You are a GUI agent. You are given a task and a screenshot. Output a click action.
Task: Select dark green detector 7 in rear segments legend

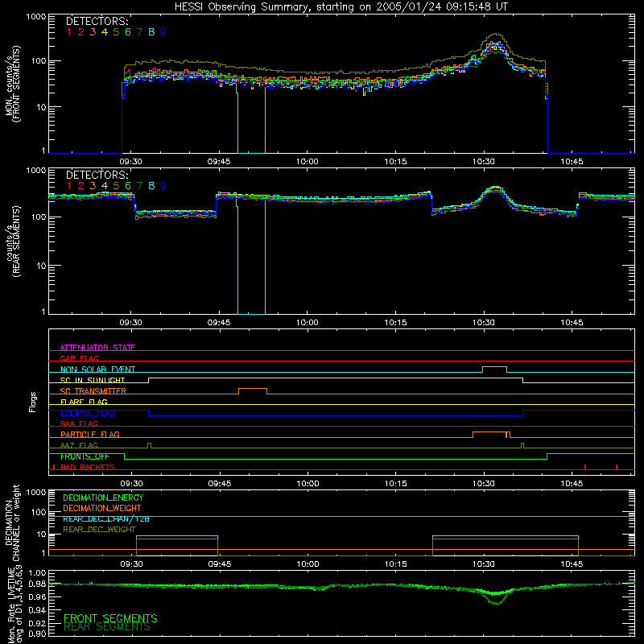click(x=139, y=186)
